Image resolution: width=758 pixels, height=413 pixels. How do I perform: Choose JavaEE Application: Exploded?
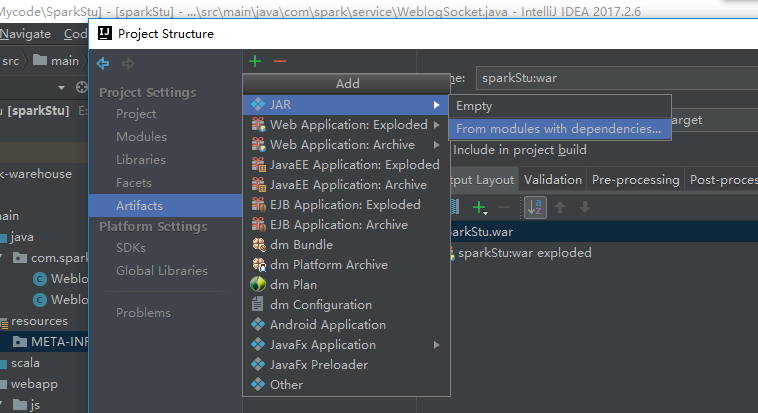coord(346,164)
